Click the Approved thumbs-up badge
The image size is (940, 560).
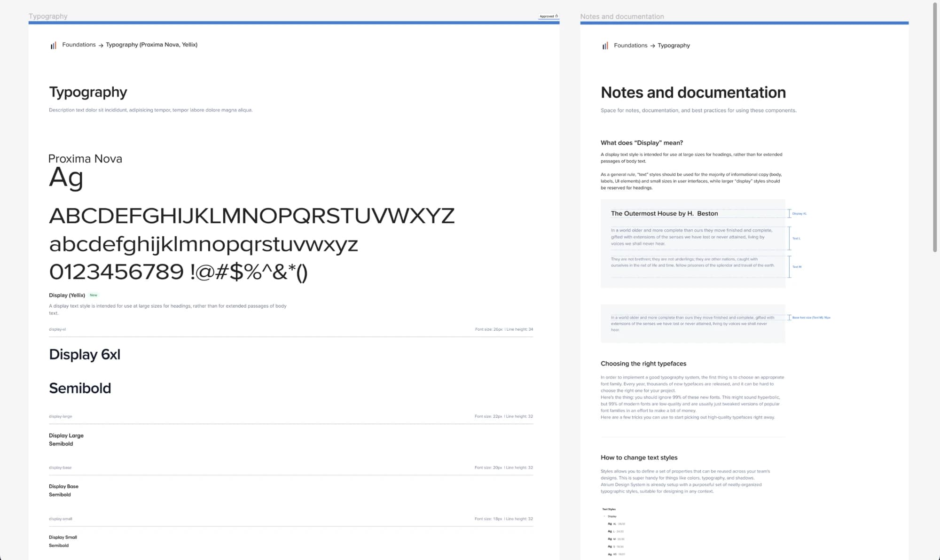[548, 16]
